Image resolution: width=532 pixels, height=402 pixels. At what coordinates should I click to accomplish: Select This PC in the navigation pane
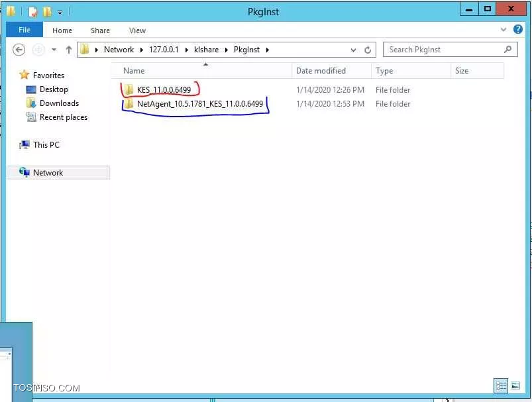[x=46, y=145]
